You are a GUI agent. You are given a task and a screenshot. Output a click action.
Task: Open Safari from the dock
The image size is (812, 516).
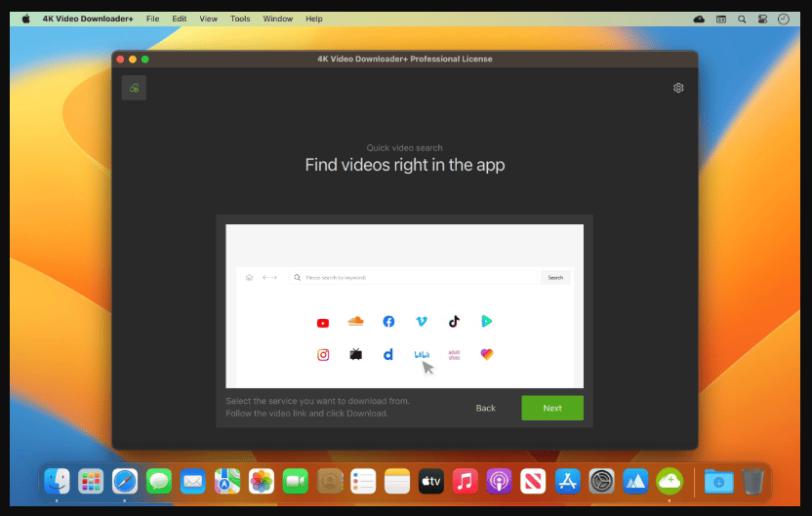coord(125,481)
